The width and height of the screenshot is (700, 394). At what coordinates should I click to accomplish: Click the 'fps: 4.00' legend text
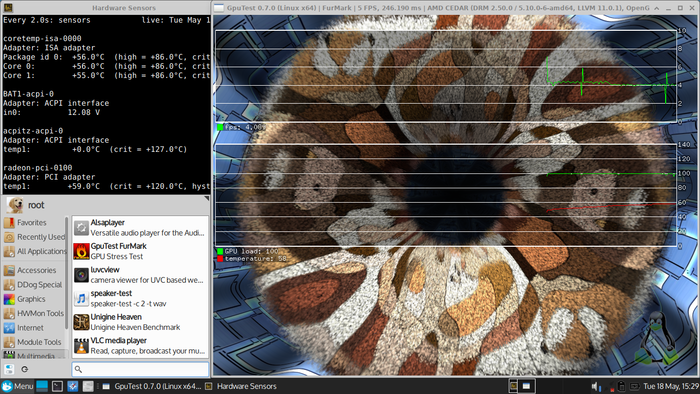tap(245, 127)
